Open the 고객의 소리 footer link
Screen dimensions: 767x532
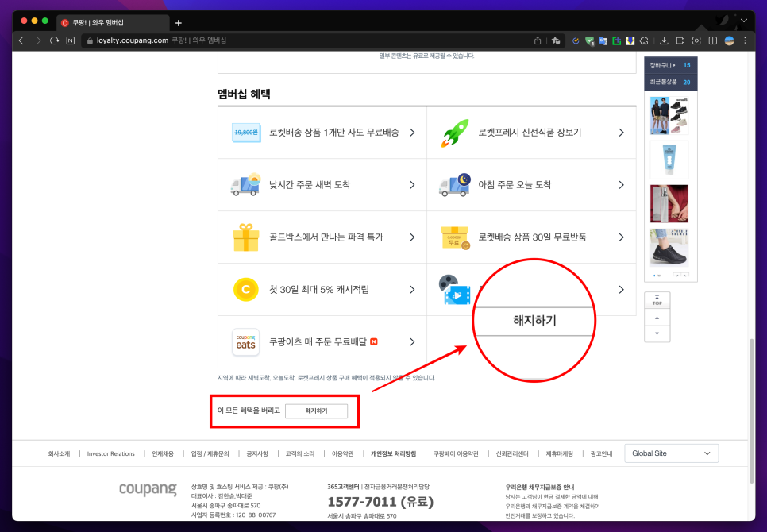pos(300,453)
